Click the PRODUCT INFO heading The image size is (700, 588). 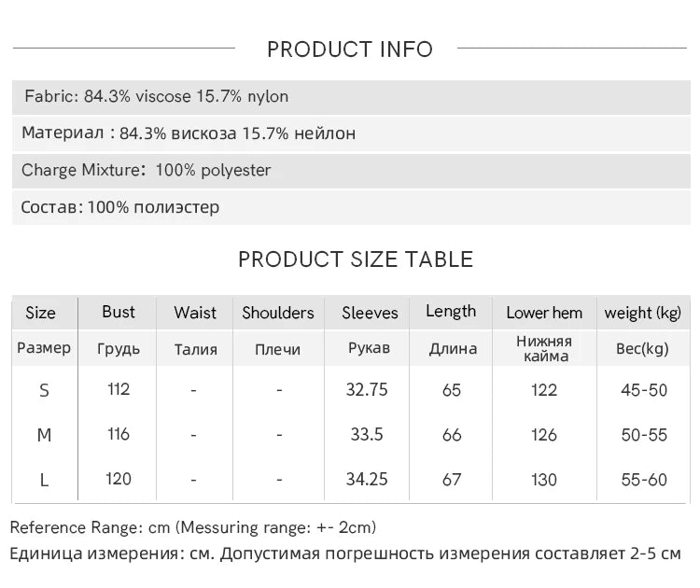point(350,49)
